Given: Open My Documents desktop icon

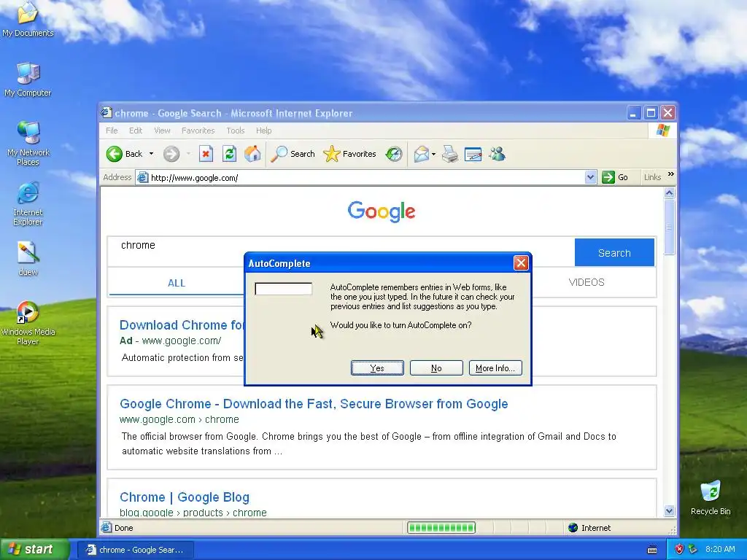Looking at the screenshot, I should (x=28, y=20).
